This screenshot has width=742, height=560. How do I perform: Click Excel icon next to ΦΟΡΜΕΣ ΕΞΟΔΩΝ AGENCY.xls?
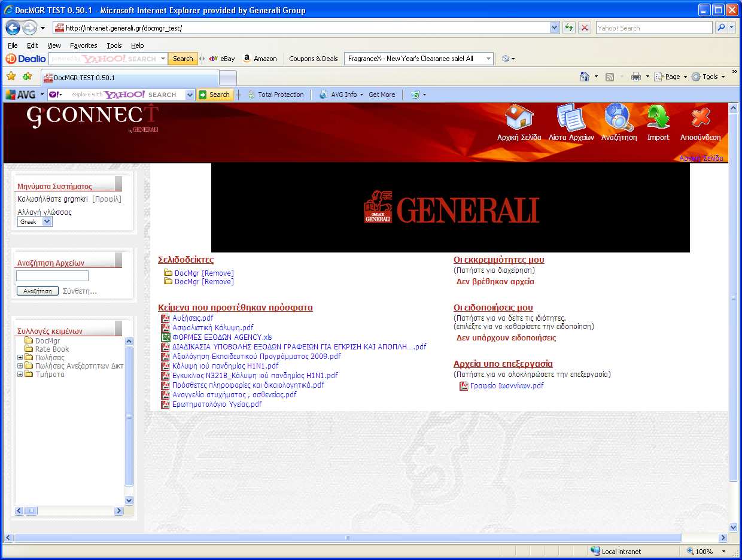click(x=166, y=337)
